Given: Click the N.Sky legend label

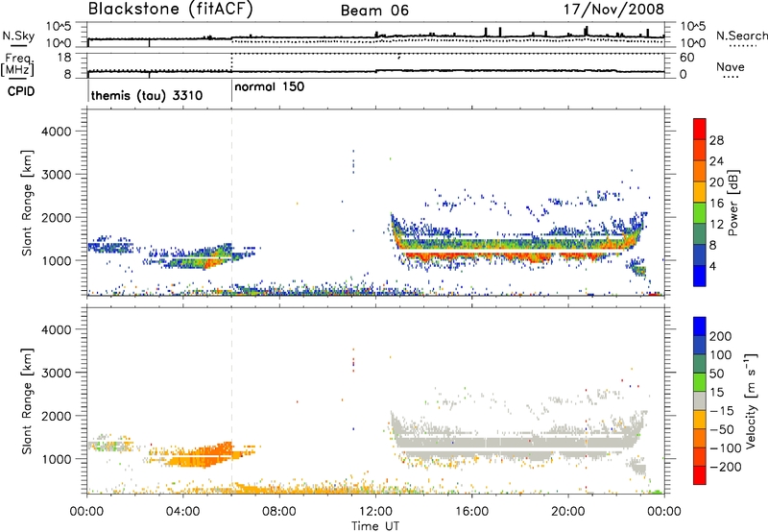Looking at the screenshot, I should click(x=18, y=36).
